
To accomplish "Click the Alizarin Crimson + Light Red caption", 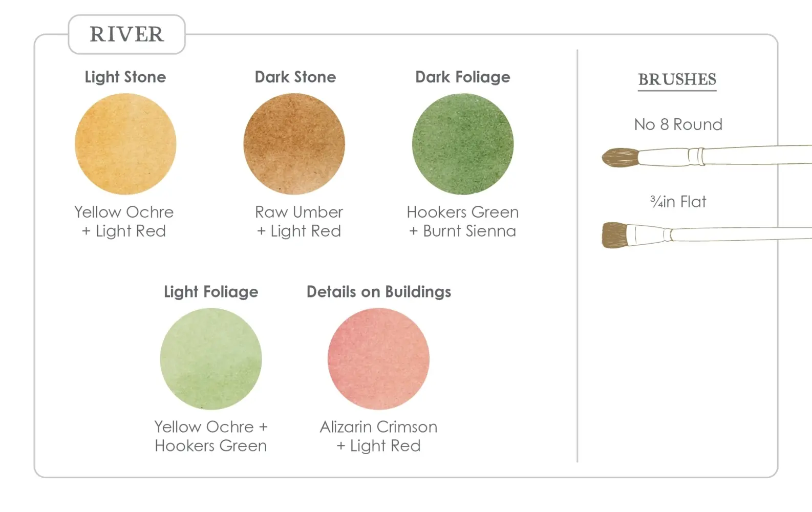I will click(x=379, y=436).
